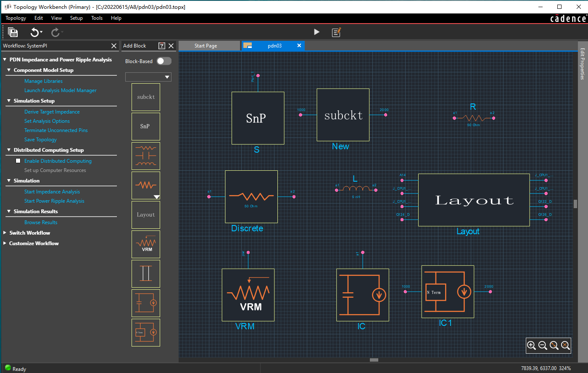Click Start Impedance Analysis link

[52, 192]
